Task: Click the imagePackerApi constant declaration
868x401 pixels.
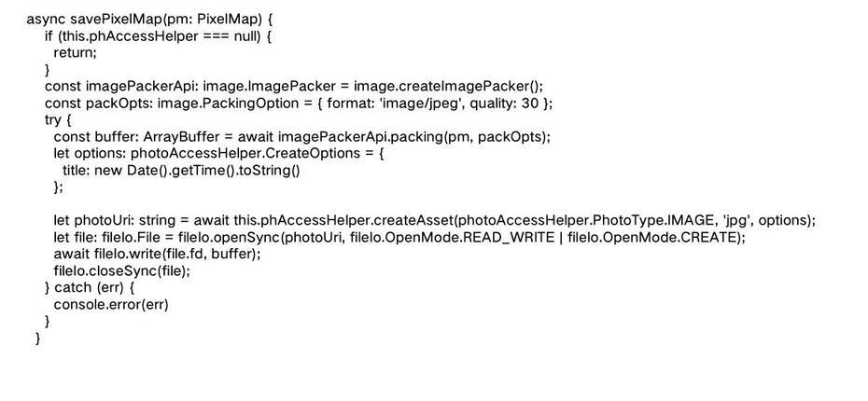Action: [294, 87]
